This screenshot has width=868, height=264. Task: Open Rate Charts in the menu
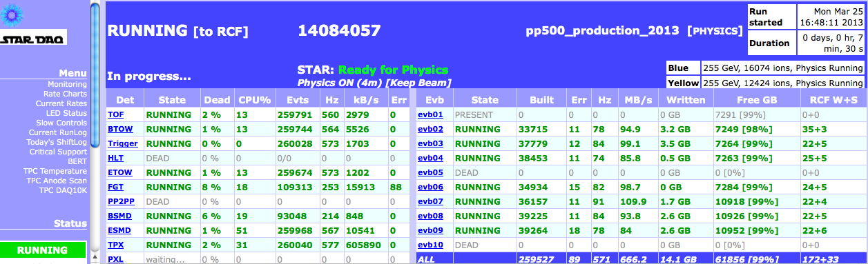[x=66, y=94]
